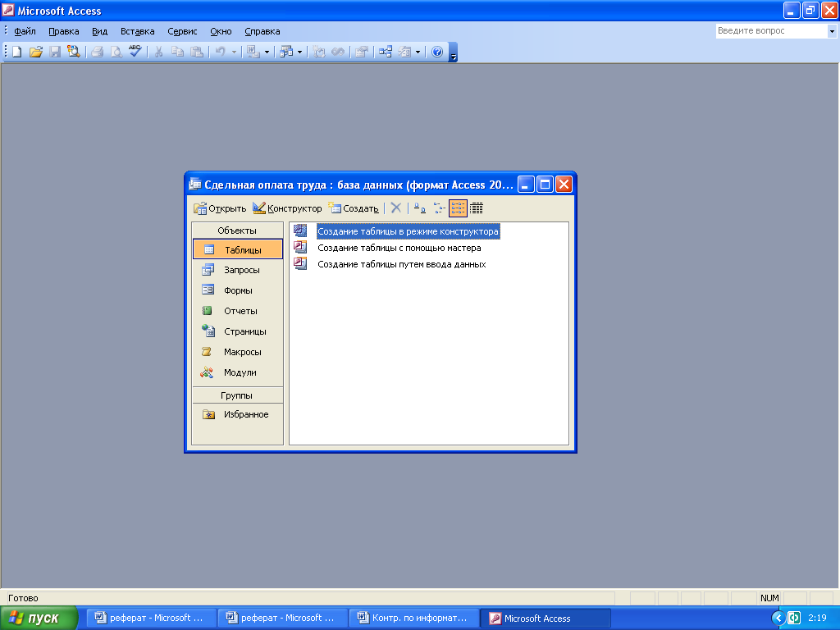
Task: Expand hidden tray icons arrow
Action: [x=778, y=619]
